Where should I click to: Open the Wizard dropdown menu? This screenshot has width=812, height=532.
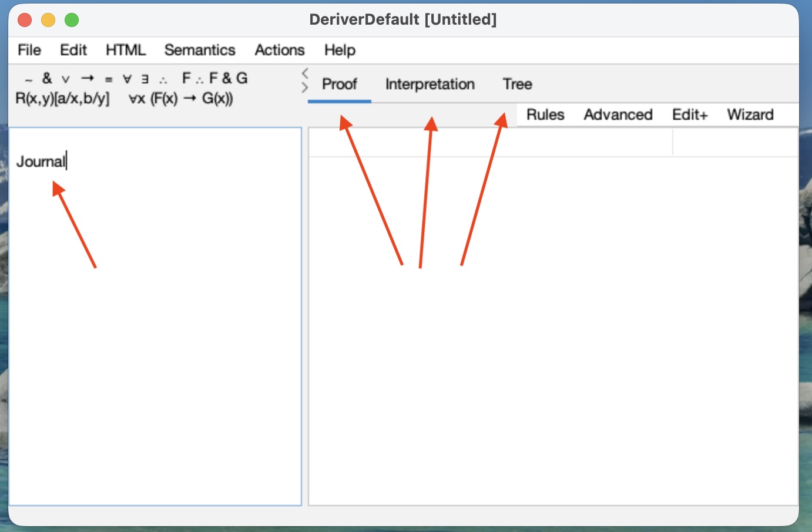(750, 115)
